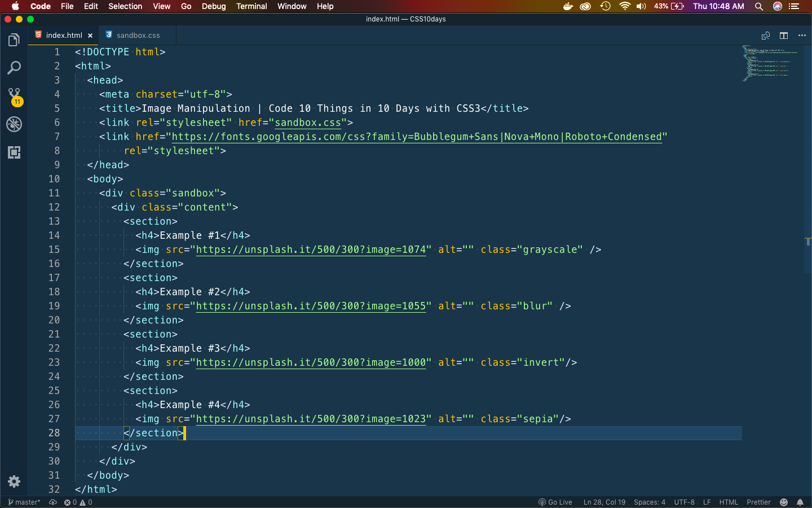Open the More Actions ellipsis menu
Screen dimensions: 812x508
coord(802,36)
